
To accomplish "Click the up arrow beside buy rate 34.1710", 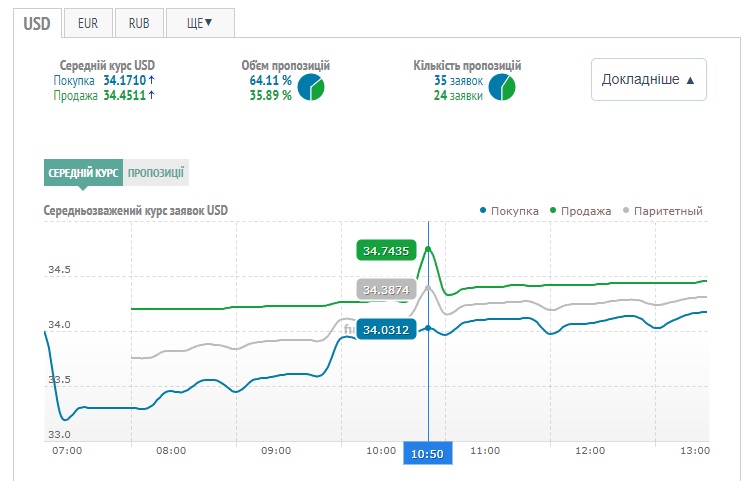I will [x=152, y=80].
